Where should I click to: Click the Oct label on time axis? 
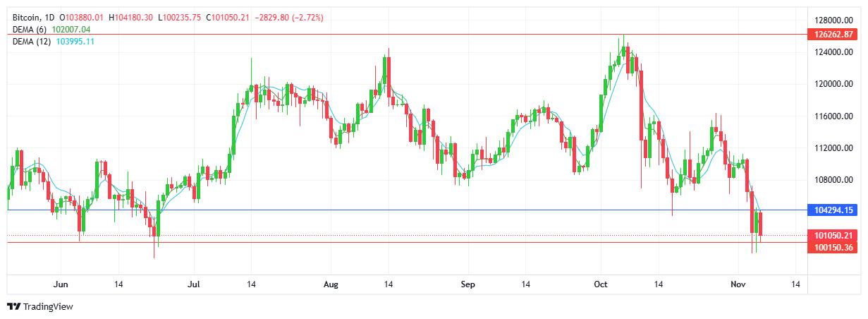coord(601,284)
